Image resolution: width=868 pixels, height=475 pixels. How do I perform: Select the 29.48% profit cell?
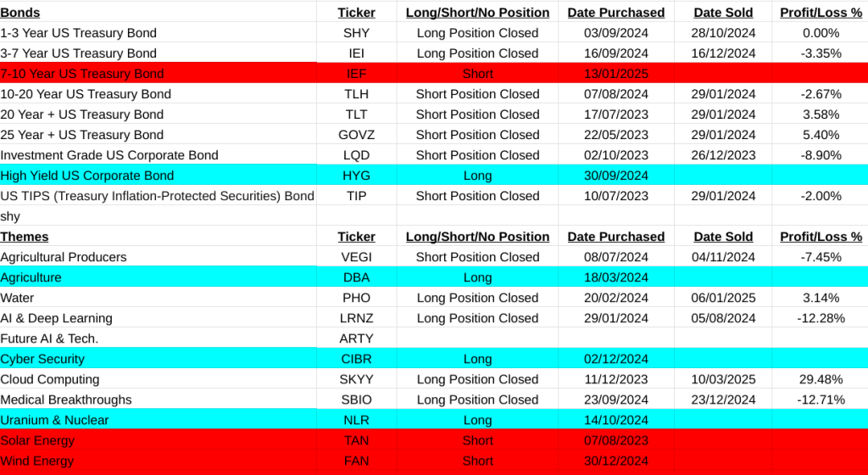tap(820, 379)
